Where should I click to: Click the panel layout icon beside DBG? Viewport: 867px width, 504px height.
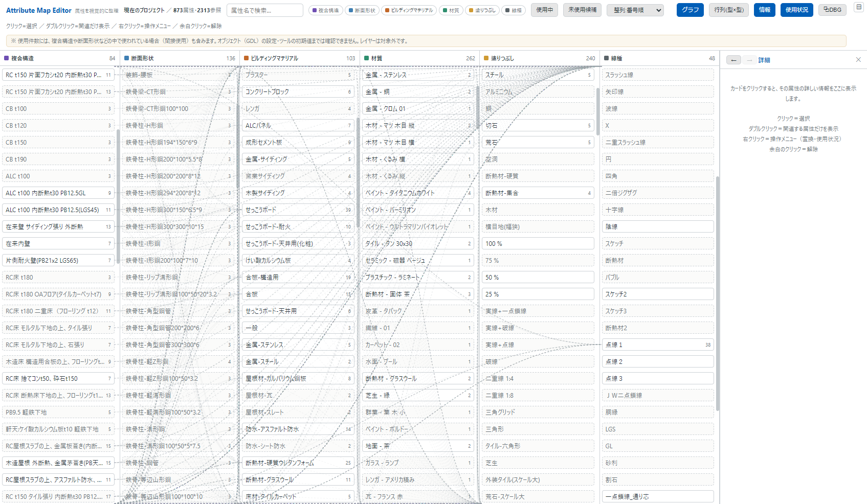tap(859, 7)
